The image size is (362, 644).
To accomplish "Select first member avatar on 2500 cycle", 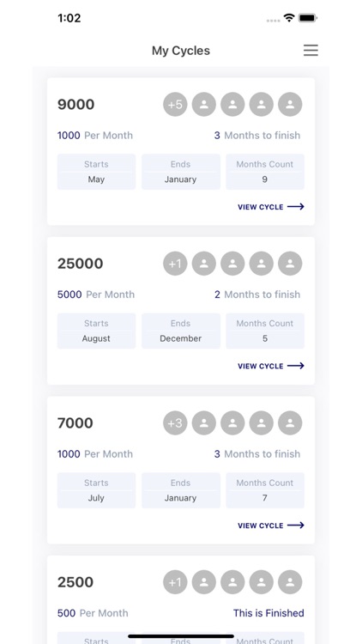I will click(x=204, y=582).
